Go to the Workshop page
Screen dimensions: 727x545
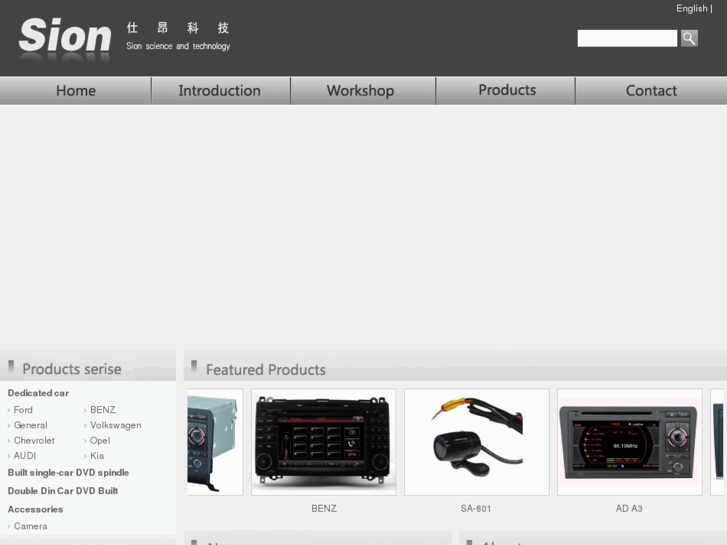(x=360, y=90)
